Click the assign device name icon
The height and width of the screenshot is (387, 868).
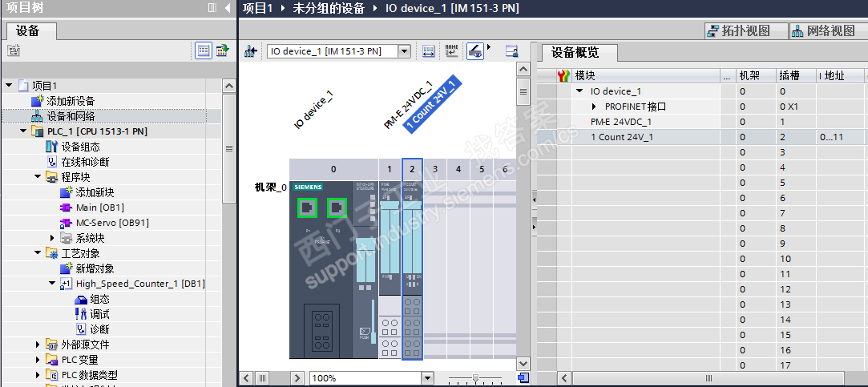click(452, 51)
